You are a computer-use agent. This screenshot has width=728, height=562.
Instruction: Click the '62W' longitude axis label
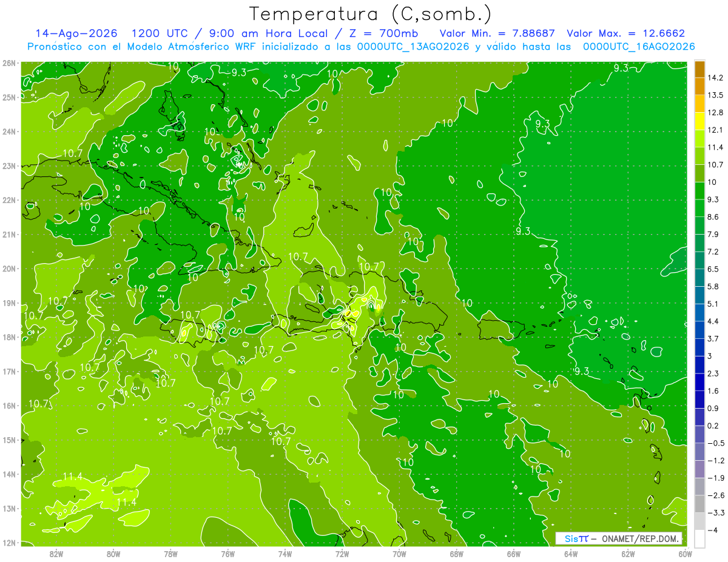[x=628, y=554]
